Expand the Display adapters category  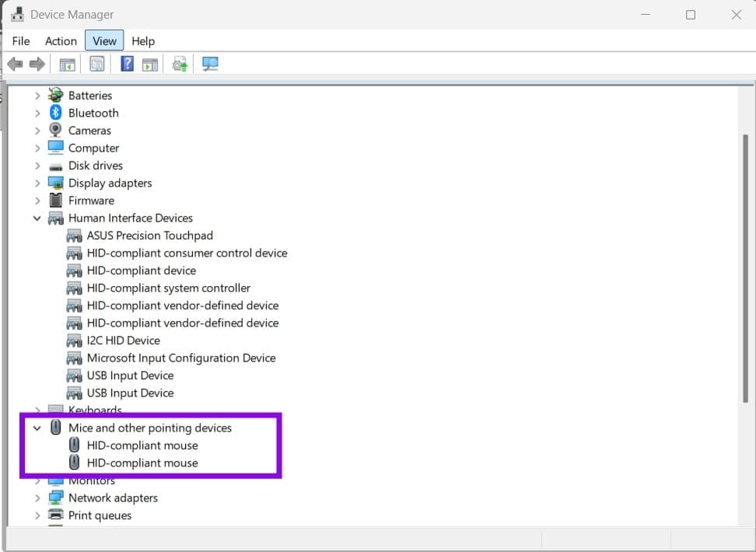pos(37,183)
